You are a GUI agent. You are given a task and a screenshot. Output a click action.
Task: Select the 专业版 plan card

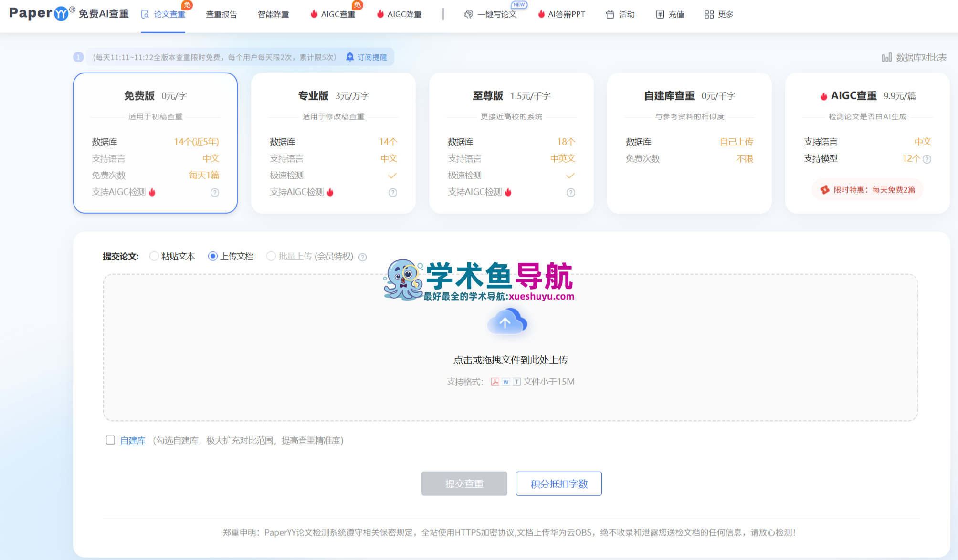[333, 143]
